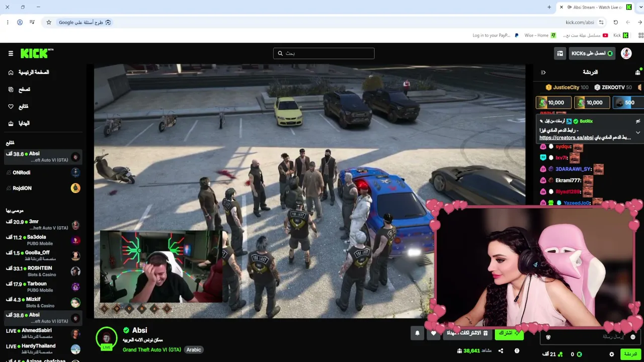
Task: Click the second 10,000 kicks gift badge
Action: [592, 103]
